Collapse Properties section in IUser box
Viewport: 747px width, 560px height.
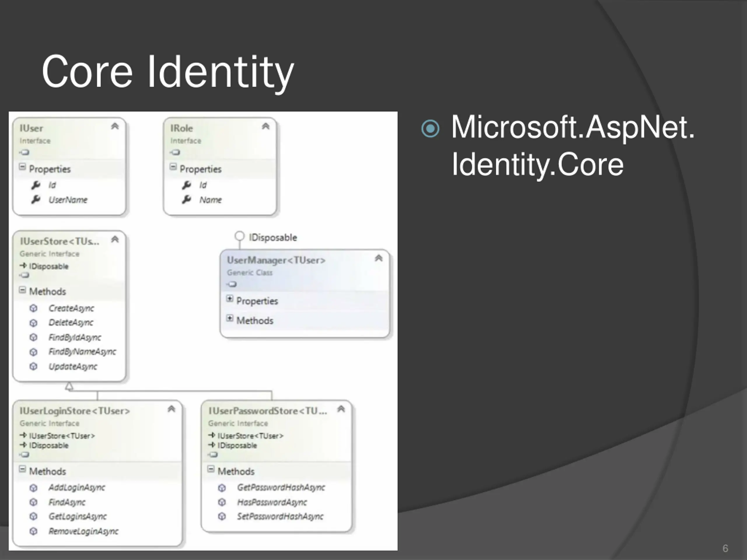[x=22, y=167]
